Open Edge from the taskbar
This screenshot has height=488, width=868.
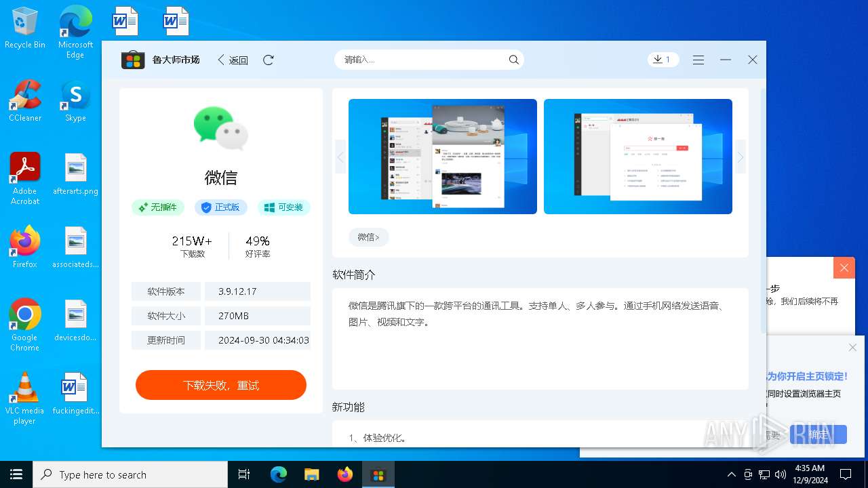[279, 474]
